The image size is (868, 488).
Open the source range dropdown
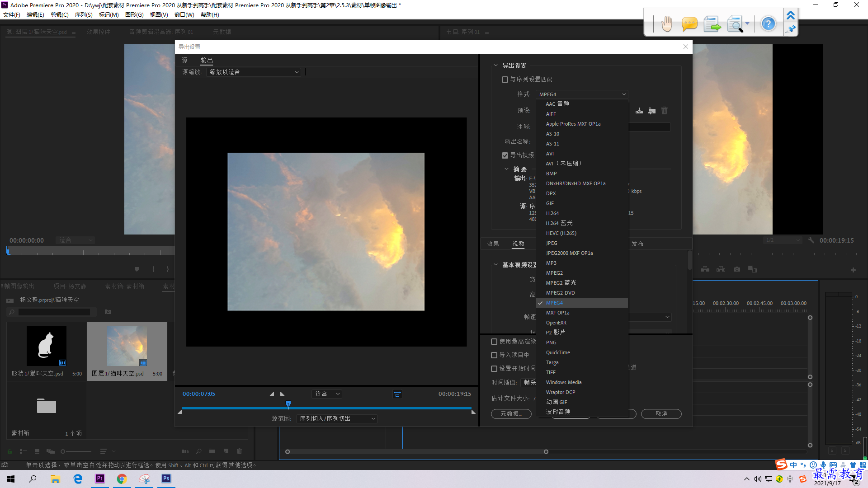tap(337, 419)
